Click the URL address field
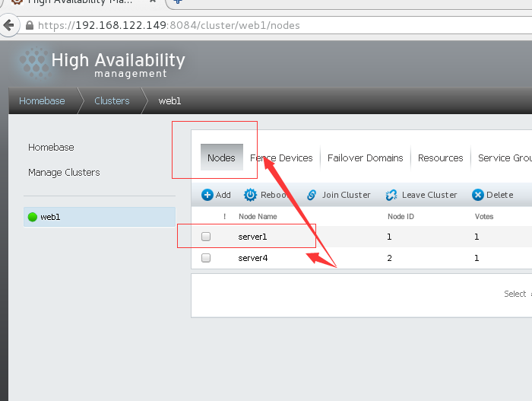Screen dimensions: 532x401 click(275, 25)
